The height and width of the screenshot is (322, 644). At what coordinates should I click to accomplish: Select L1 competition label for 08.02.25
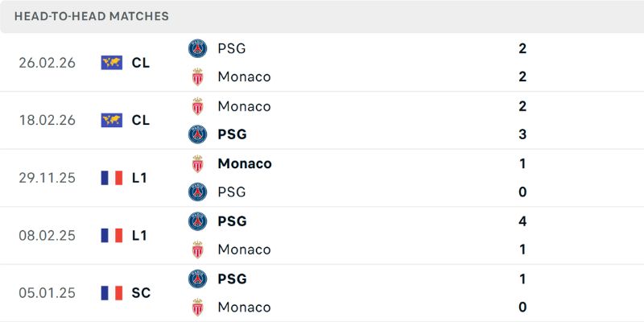(x=140, y=235)
